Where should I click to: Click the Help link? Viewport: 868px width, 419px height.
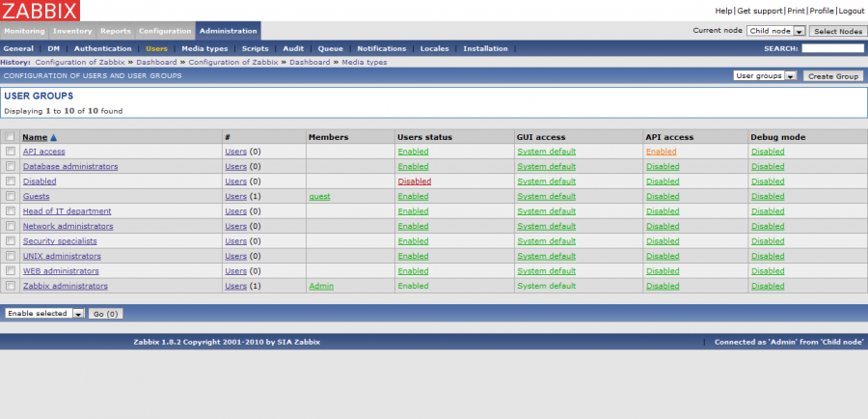coord(723,11)
